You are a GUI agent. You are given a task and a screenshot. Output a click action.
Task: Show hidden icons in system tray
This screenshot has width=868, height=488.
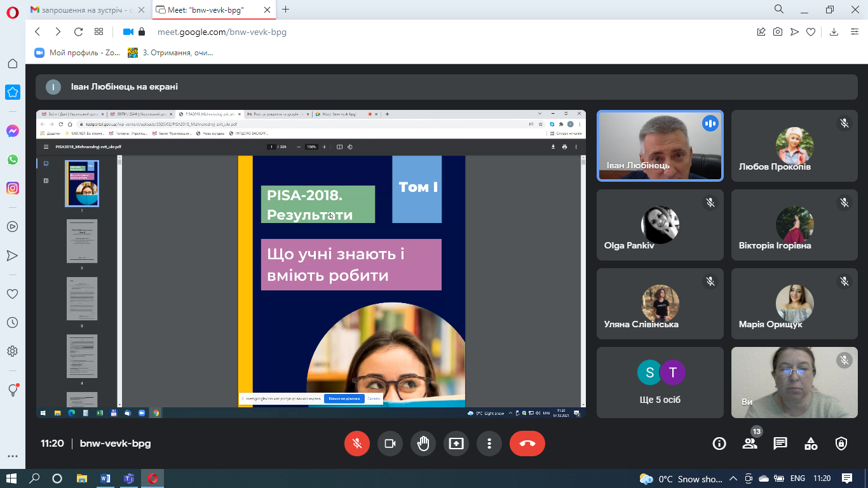[733, 478]
